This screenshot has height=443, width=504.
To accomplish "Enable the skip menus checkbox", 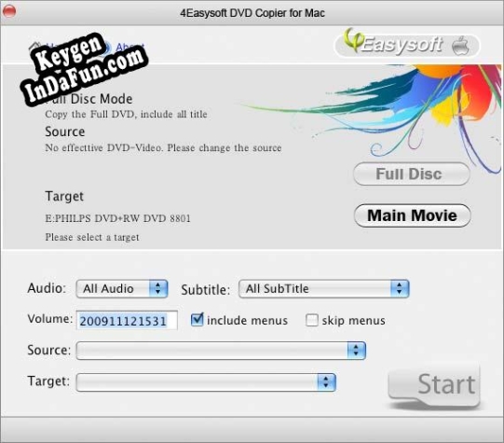I will coord(312,320).
